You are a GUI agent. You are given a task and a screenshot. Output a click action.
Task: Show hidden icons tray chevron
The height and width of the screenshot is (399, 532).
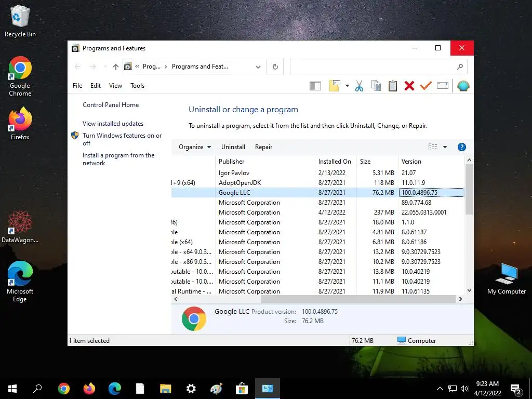point(440,389)
